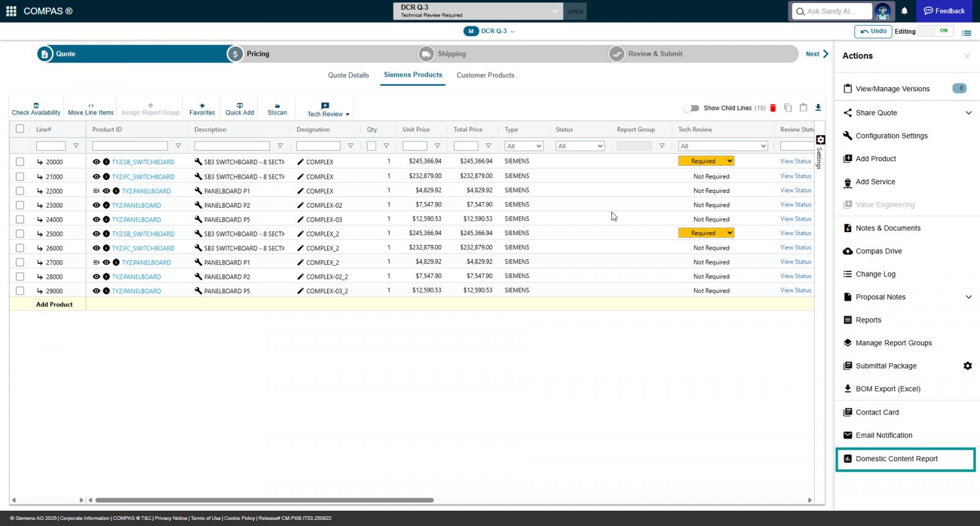Expand DCR Q-3 version chevron below header
Image resolution: width=980 pixels, height=526 pixels.
tap(513, 31)
